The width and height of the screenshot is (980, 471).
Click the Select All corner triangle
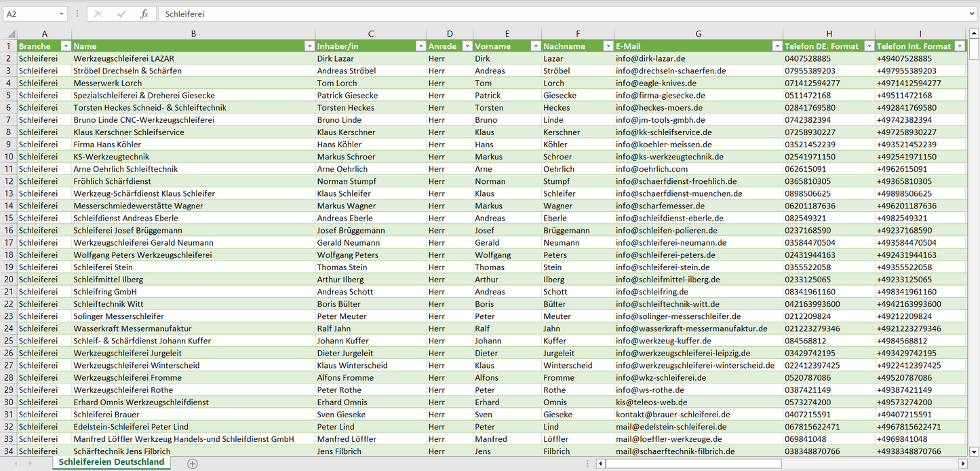click(x=11, y=34)
